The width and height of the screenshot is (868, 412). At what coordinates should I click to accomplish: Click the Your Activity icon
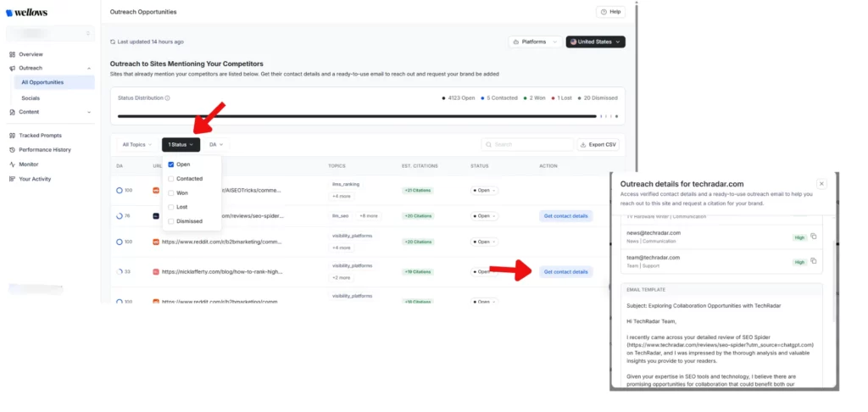12,179
